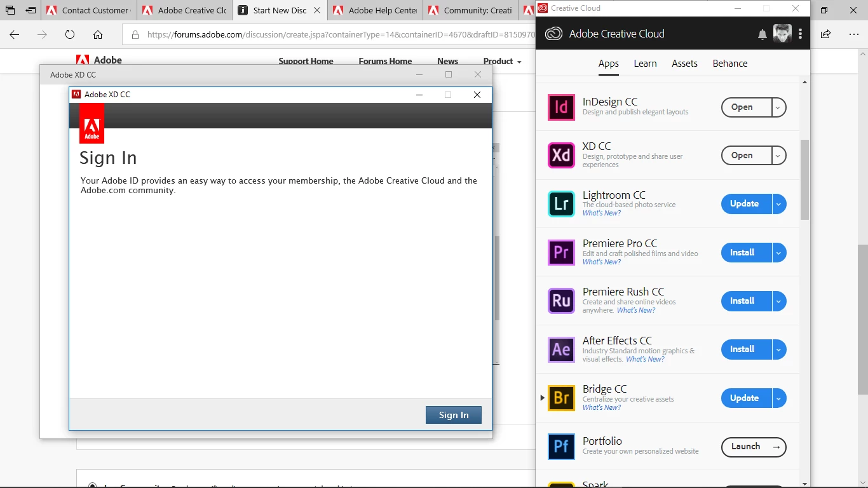Viewport: 868px width, 488px height.
Task: Click the Premiere Rush CC app icon
Action: pyautogui.click(x=561, y=301)
